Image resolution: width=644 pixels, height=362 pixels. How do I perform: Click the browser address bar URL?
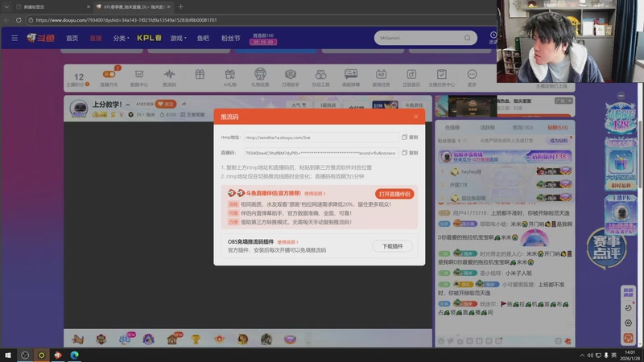pos(126,19)
